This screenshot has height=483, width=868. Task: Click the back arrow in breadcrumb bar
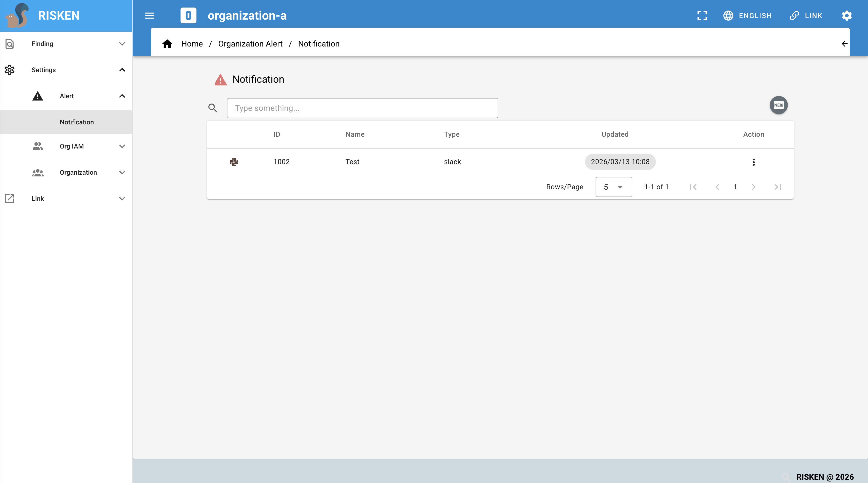[x=844, y=44]
